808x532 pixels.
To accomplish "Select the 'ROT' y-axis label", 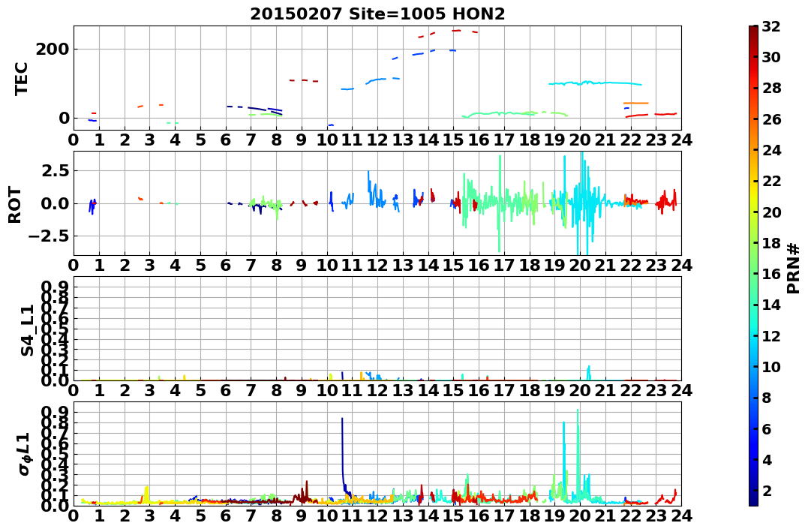I will point(16,205).
